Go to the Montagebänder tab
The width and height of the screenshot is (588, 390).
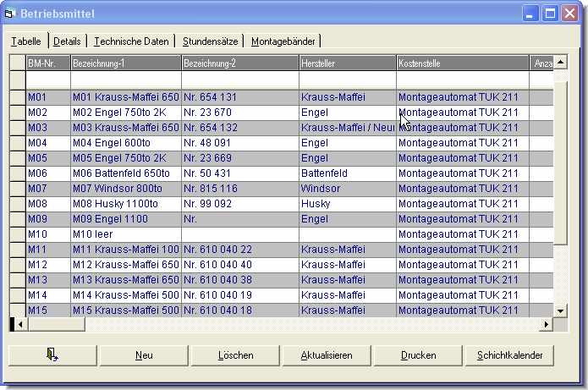coord(283,41)
